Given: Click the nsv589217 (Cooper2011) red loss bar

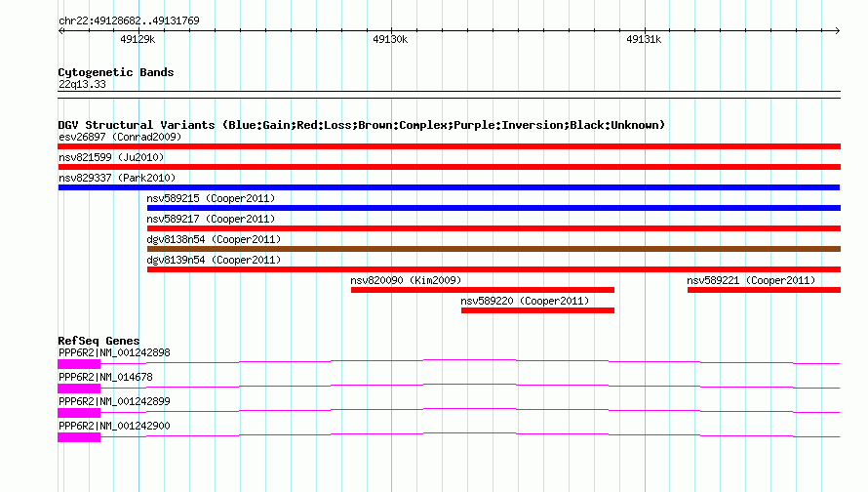Looking at the screenshot, I should tap(493, 228).
